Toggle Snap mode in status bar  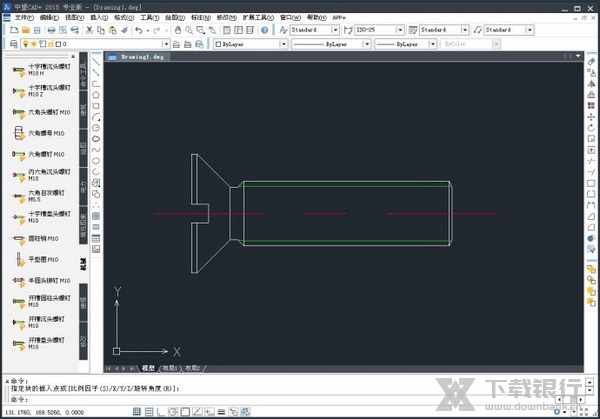coord(137,412)
